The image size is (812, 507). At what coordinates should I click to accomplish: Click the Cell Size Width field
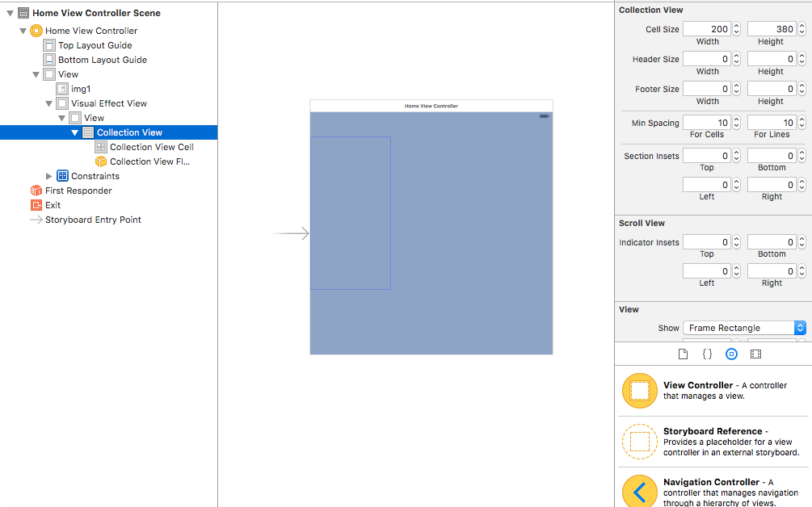[706, 29]
